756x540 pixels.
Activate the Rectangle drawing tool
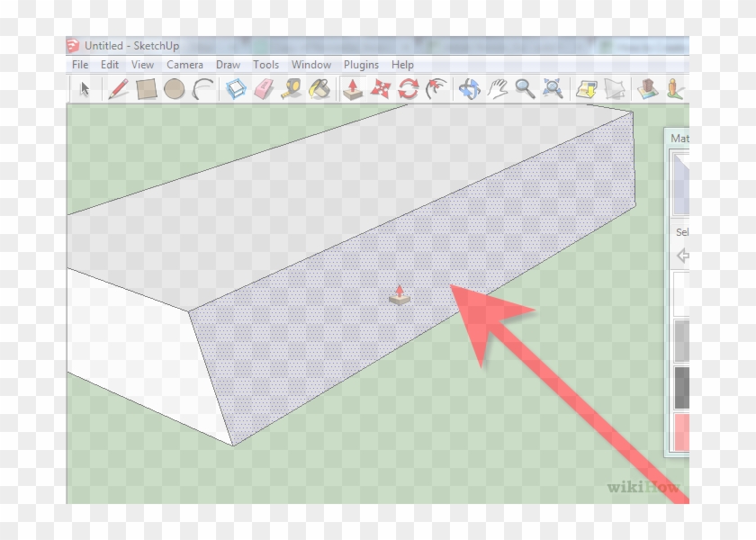[x=146, y=88]
